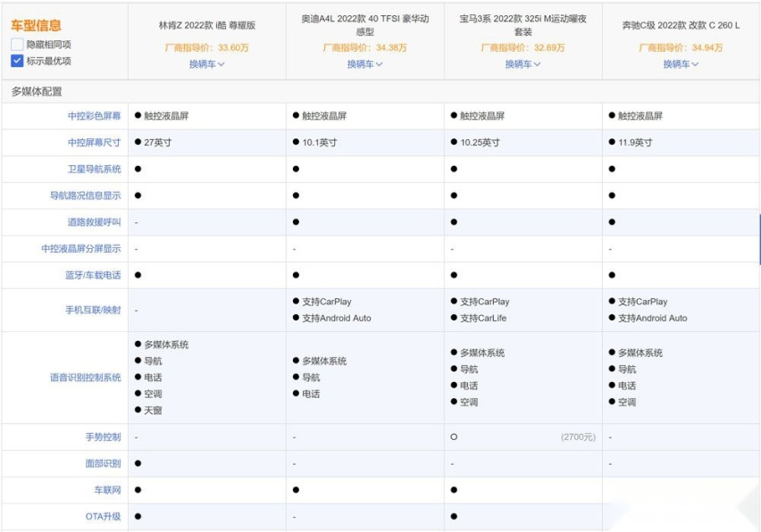761x532 pixels.
Task: Click the OTA升级 dot for 宝马3系
Action: 454,517
